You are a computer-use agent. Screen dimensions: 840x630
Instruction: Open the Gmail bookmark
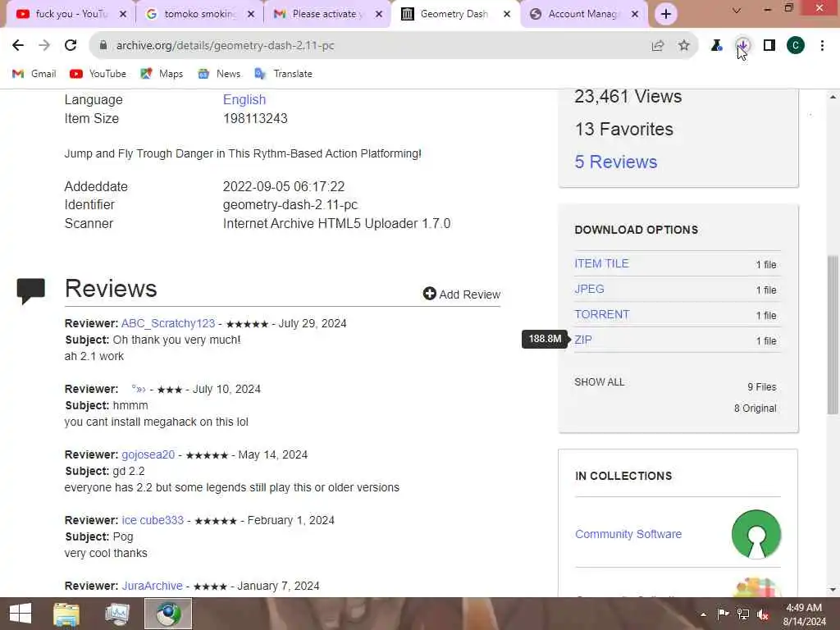coord(34,74)
